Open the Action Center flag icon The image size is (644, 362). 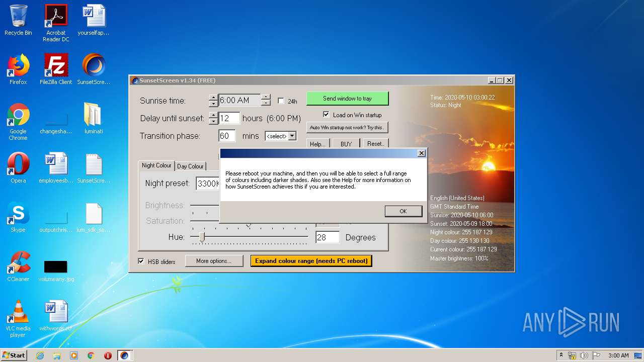[596, 355]
